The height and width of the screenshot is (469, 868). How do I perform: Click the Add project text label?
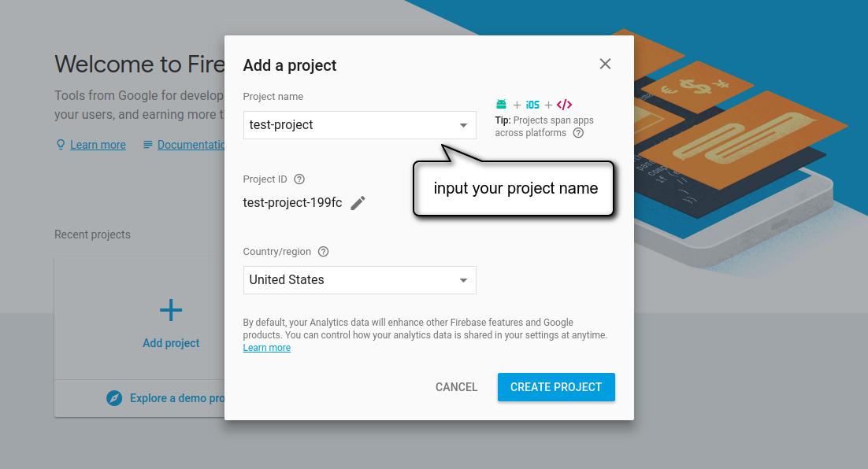[171, 343]
